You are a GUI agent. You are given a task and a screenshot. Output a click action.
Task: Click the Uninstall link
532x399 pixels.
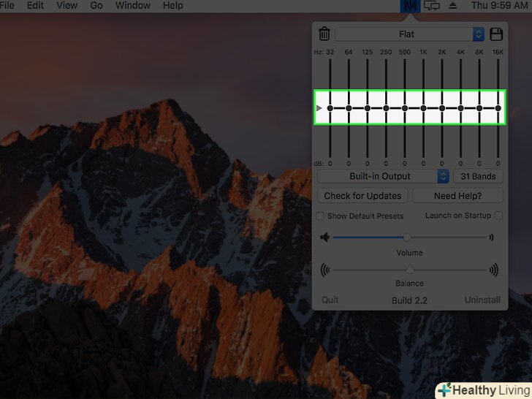click(482, 300)
